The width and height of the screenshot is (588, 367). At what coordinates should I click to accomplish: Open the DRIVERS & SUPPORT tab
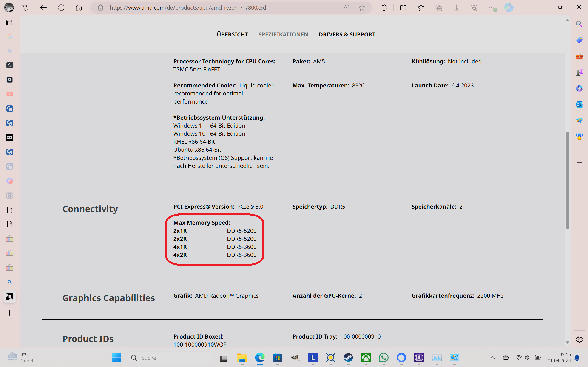coord(347,34)
